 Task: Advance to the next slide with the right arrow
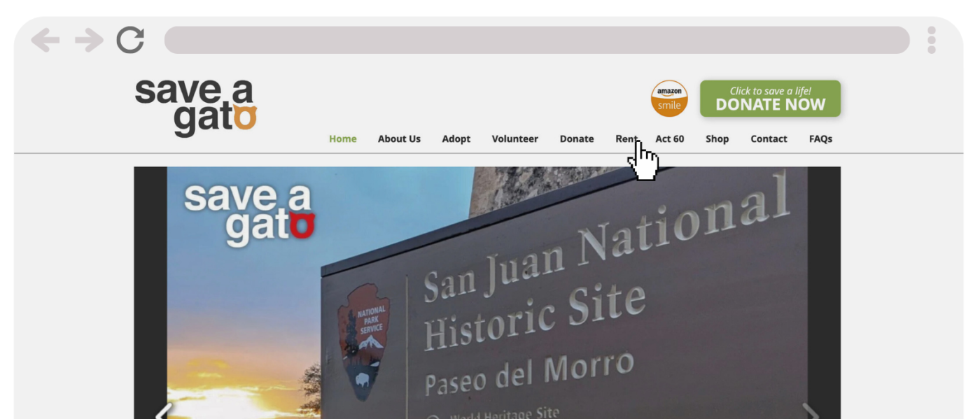[810, 411]
